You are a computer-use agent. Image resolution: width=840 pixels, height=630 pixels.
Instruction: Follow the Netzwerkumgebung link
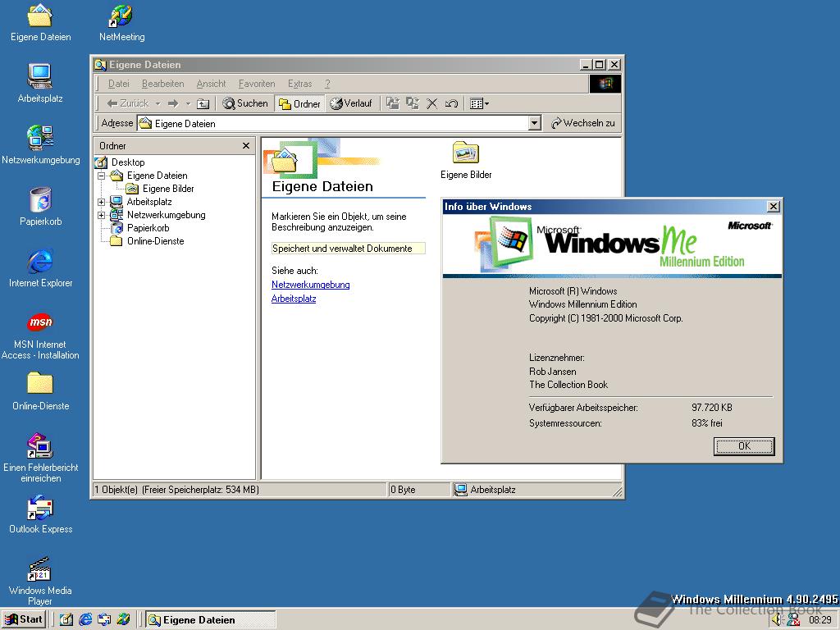(311, 285)
